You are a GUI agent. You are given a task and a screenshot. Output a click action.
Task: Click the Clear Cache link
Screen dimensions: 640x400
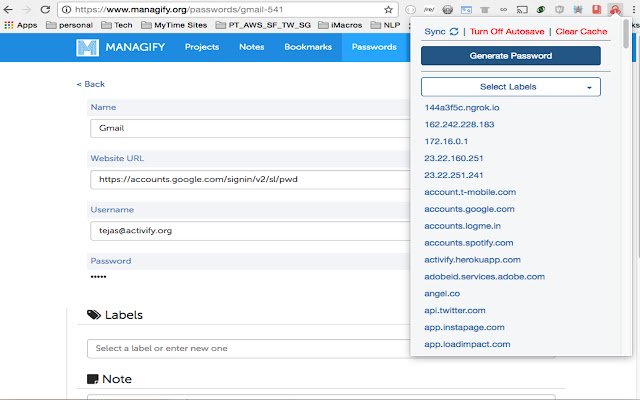581,31
